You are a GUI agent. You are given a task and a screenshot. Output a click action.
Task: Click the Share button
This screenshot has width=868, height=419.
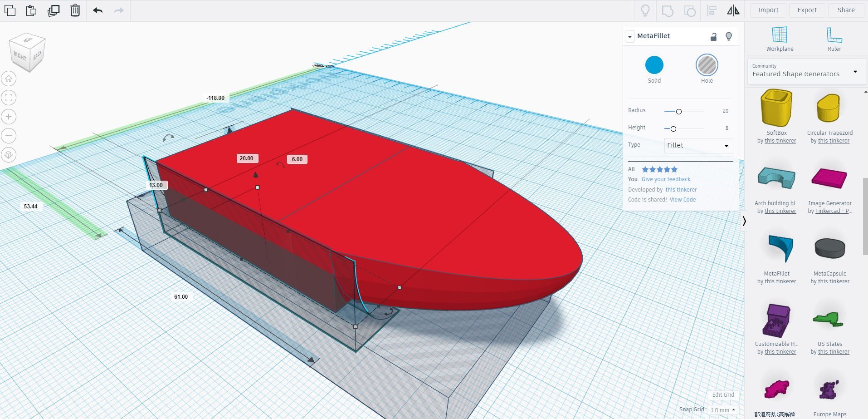click(845, 10)
